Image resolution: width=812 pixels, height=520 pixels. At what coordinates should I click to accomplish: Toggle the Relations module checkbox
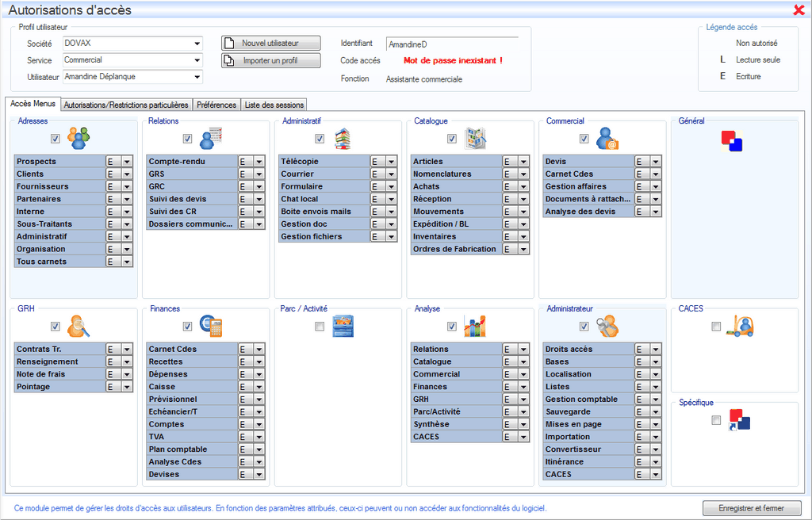187,139
